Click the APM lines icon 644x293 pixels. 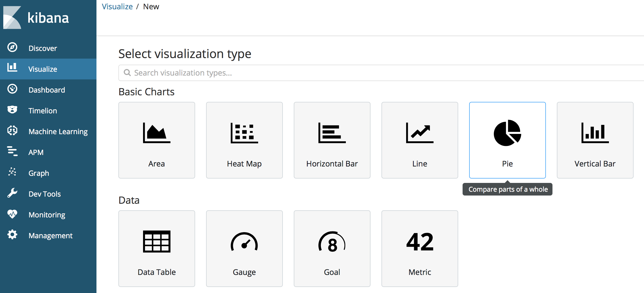[12, 151]
